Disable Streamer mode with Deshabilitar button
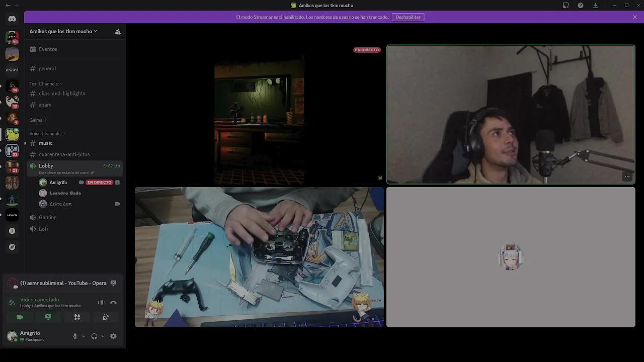This screenshot has height=362, width=644. (408, 17)
